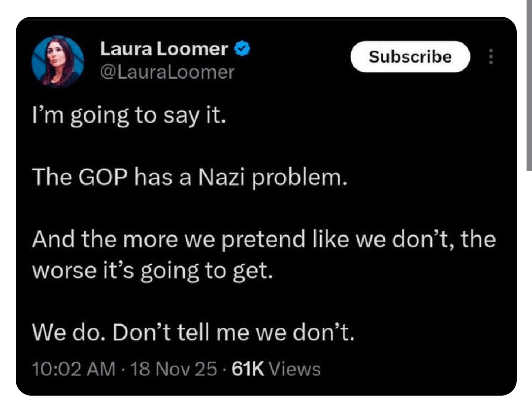Click the Subscribe button
532x405 pixels.
410,57
